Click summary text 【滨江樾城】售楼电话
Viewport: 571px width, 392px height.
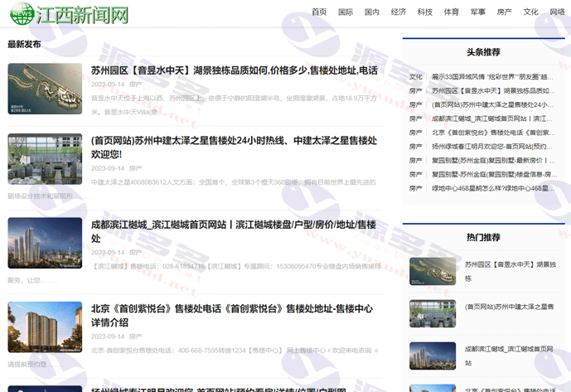tap(195, 273)
